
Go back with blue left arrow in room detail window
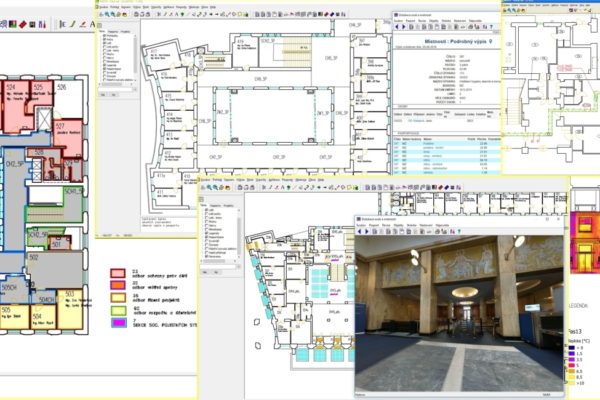click(397, 27)
